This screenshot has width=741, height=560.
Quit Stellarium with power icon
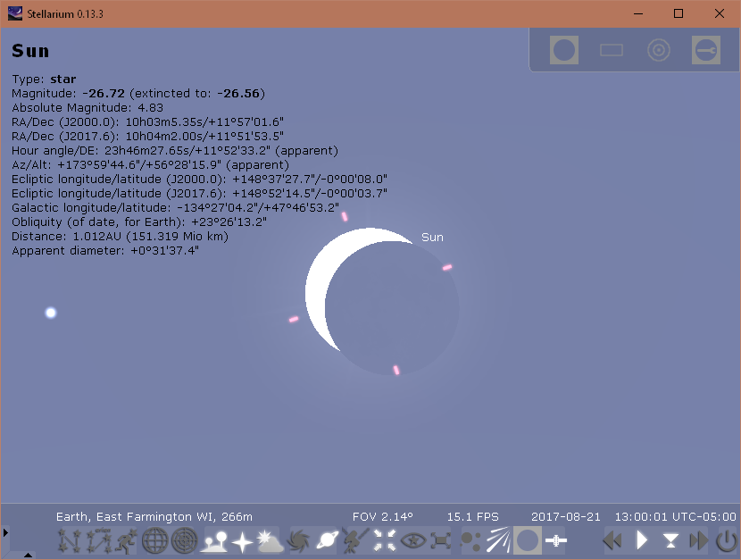(x=727, y=540)
